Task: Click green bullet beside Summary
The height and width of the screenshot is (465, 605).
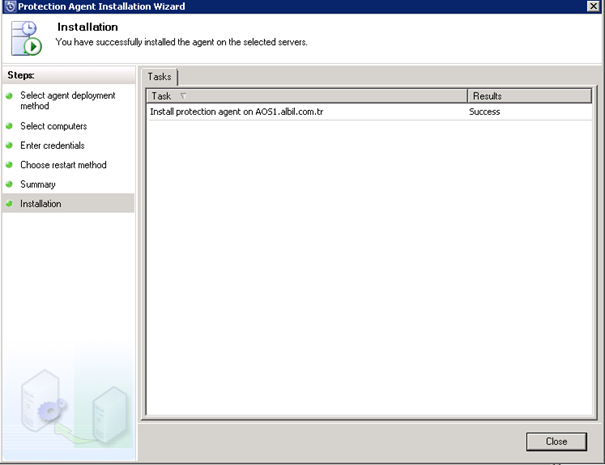Action: pyautogui.click(x=9, y=184)
